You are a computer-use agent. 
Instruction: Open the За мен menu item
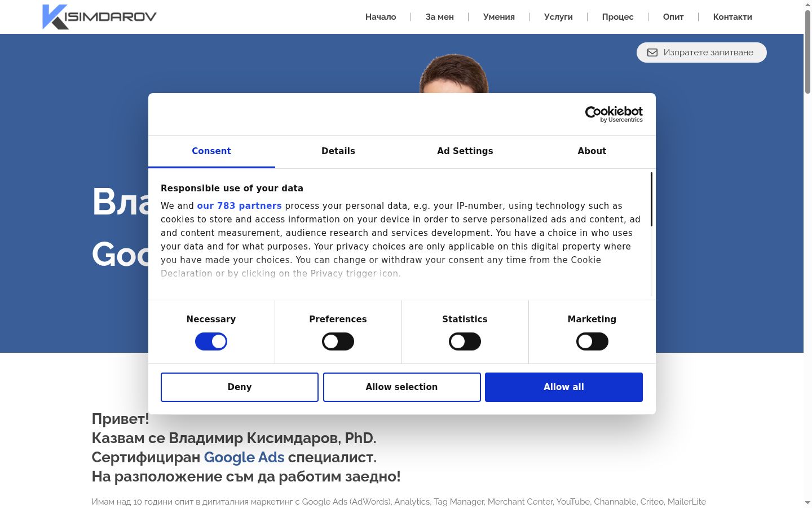[x=440, y=17]
